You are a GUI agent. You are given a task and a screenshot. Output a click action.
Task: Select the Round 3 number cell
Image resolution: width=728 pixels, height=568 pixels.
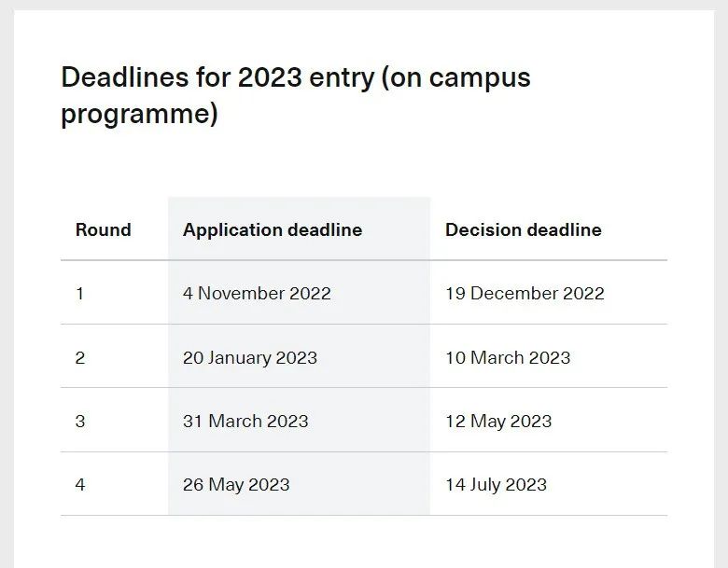click(x=80, y=422)
